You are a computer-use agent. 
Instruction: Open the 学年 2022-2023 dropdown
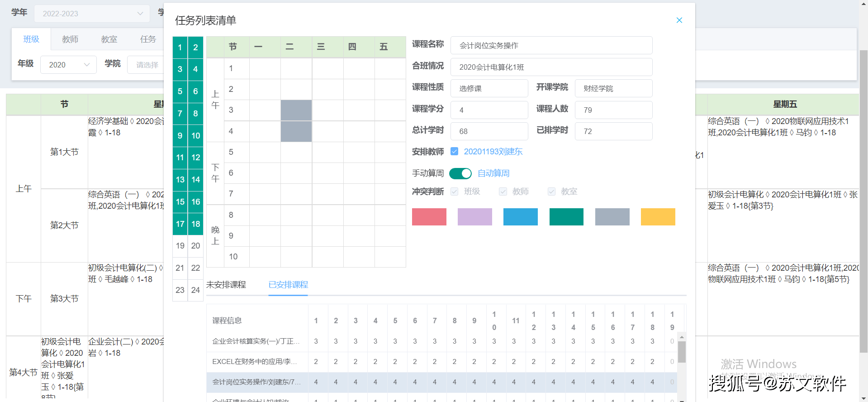point(92,14)
